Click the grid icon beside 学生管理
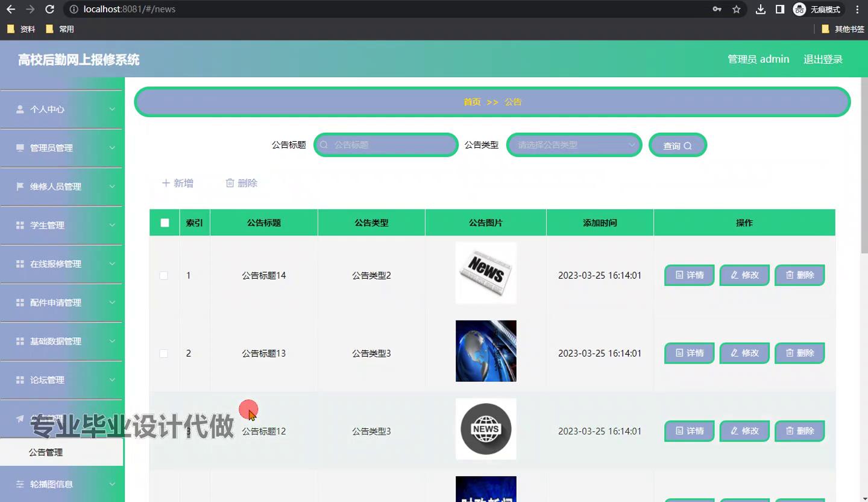 coord(20,225)
